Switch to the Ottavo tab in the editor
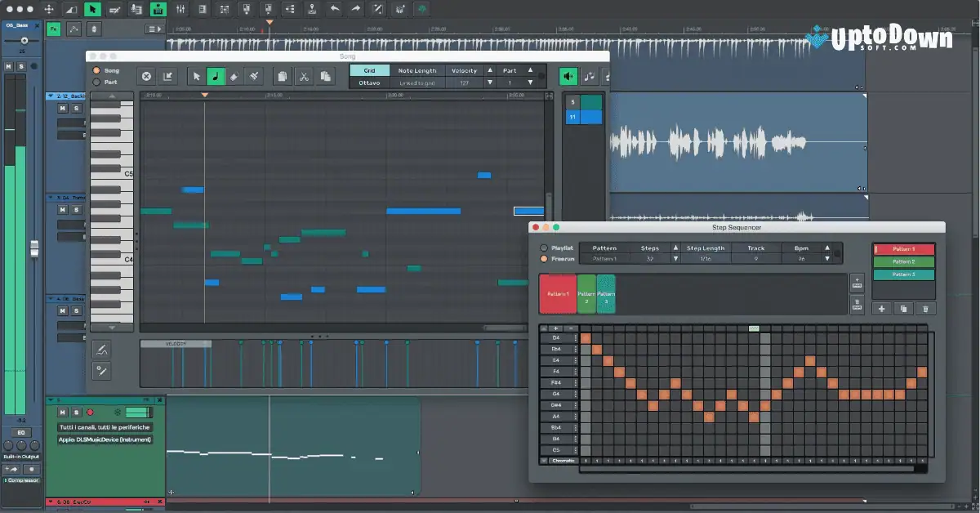Screen dimensions: 980x513 tap(369, 83)
